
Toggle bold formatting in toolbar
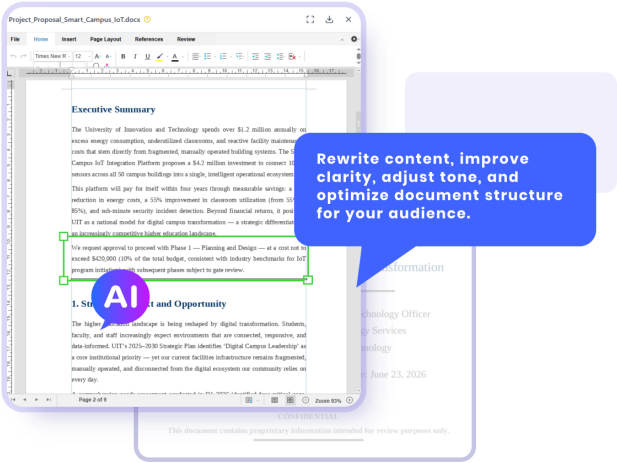(x=123, y=57)
